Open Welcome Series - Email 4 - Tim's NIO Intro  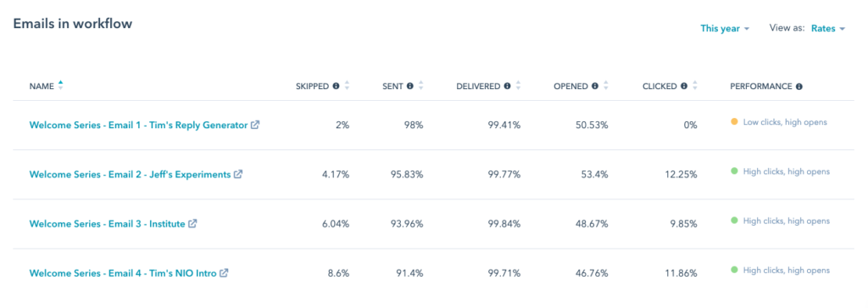123,273
